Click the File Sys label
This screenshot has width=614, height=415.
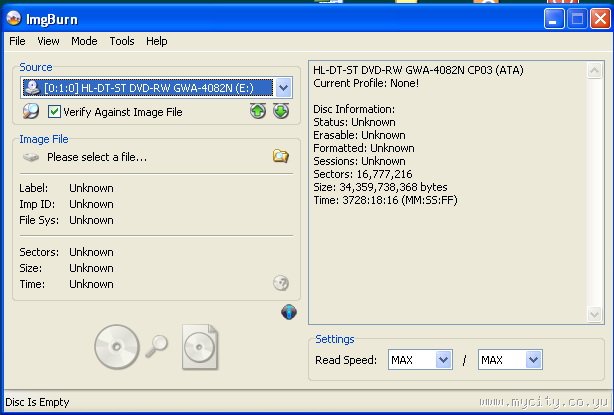(39, 220)
